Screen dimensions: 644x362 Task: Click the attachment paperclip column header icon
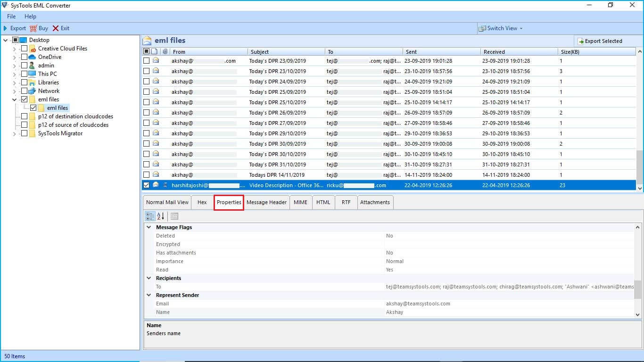coord(165,51)
